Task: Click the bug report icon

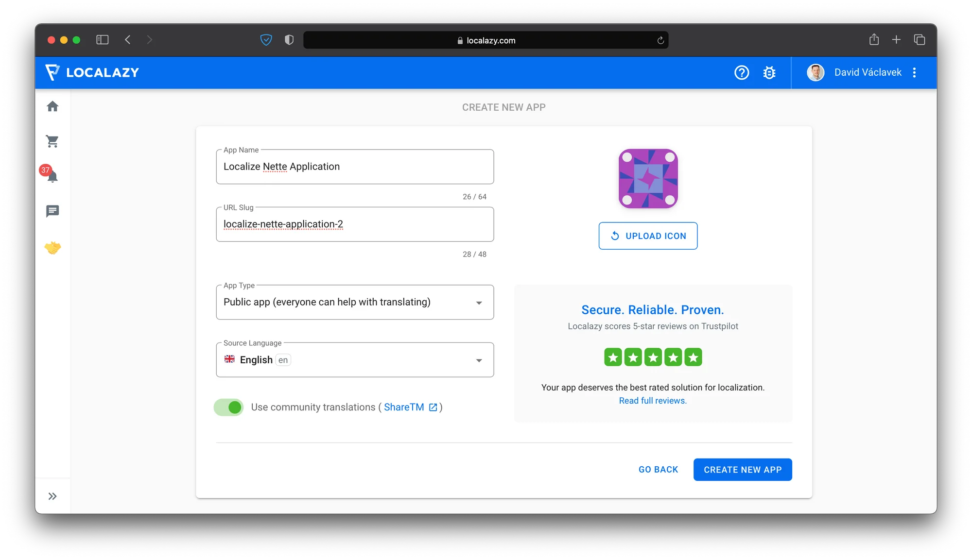Action: tap(769, 72)
